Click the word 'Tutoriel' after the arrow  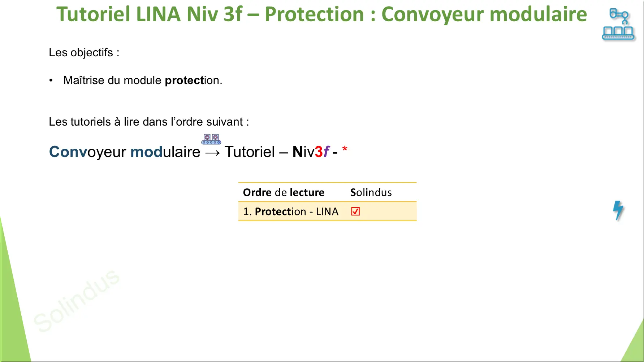pos(250,152)
